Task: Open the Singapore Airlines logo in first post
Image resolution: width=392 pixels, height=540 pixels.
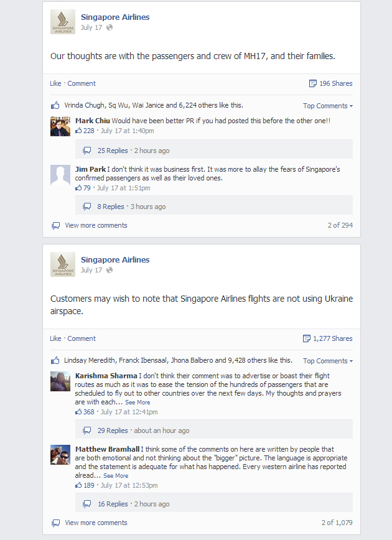Action: click(63, 22)
